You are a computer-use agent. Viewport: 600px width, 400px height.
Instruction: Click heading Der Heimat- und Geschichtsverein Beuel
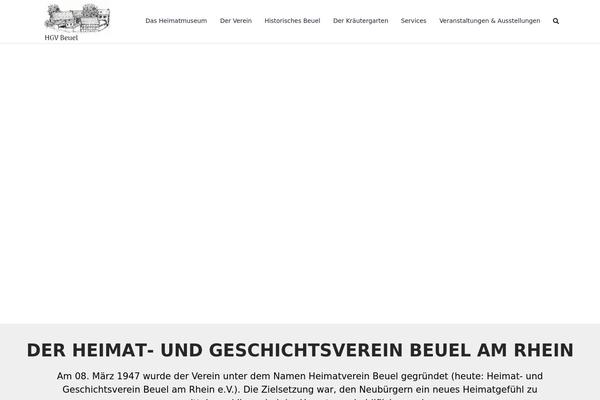[x=300, y=350]
